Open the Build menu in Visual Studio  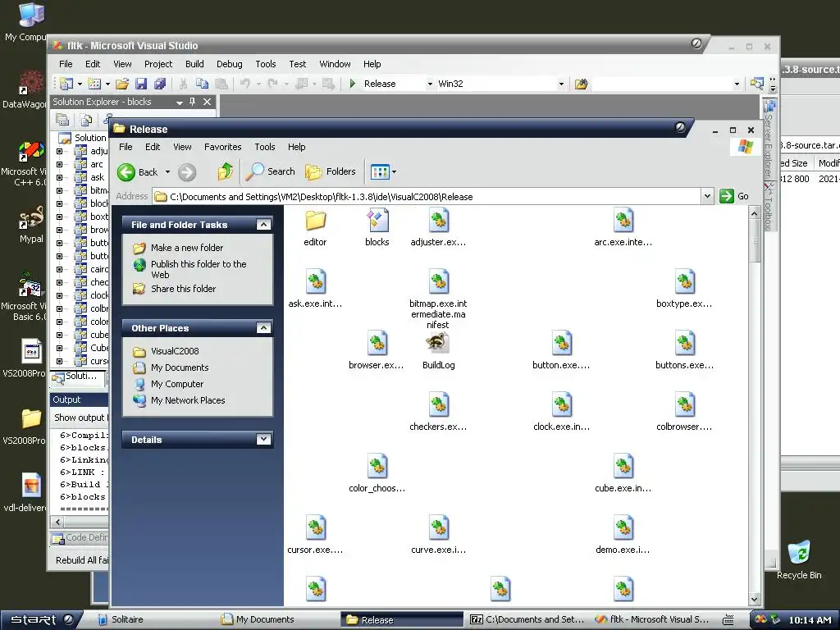(194, 64)
